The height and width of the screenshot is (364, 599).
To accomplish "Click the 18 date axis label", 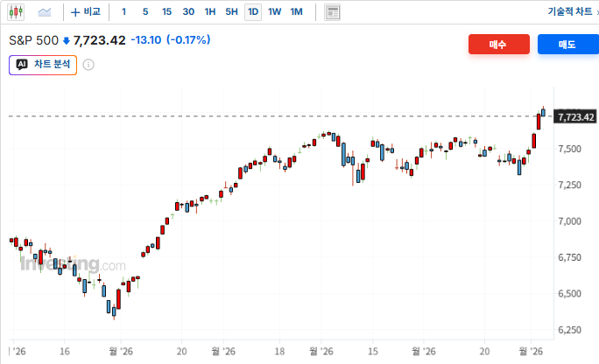I will pyautogui.click(x=279, y=352).
